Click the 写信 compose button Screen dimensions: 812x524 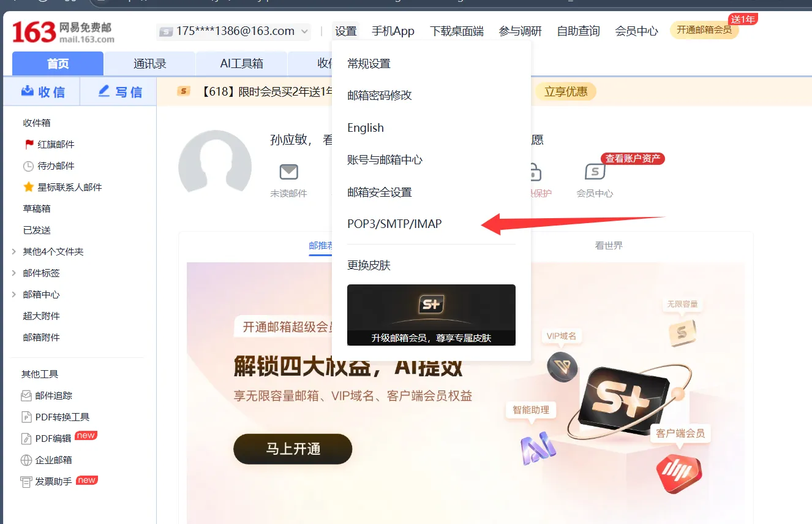119,92
